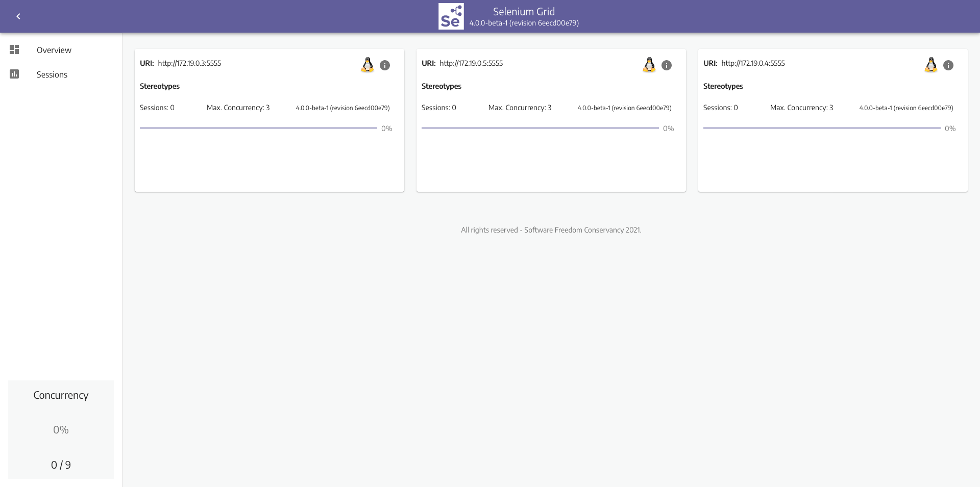Select the URI text http://172.19.0.5:5555
Viewport: 980px width, 487px height.
[471, 63]
